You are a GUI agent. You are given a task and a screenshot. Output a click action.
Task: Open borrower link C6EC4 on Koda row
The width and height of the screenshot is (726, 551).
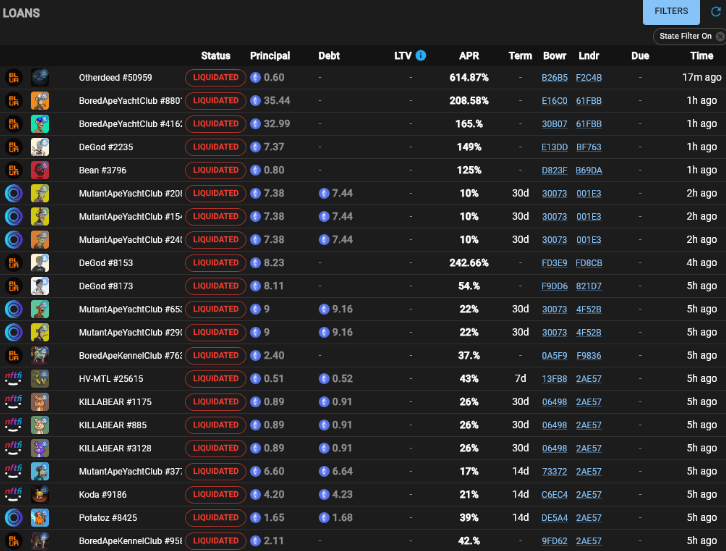(554, 495)
